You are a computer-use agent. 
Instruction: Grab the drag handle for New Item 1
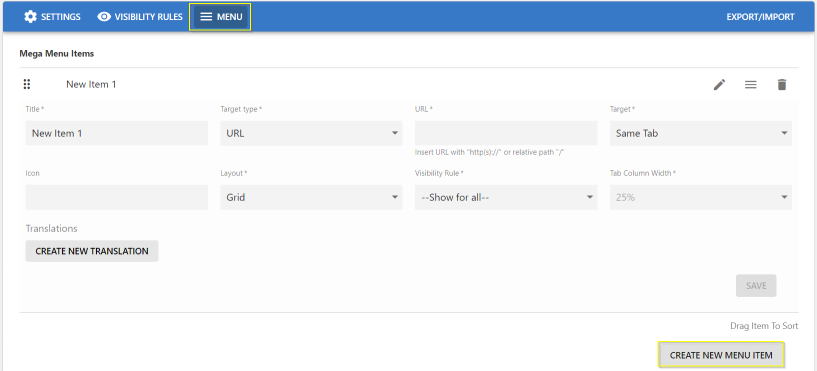(x=27, y=84)
